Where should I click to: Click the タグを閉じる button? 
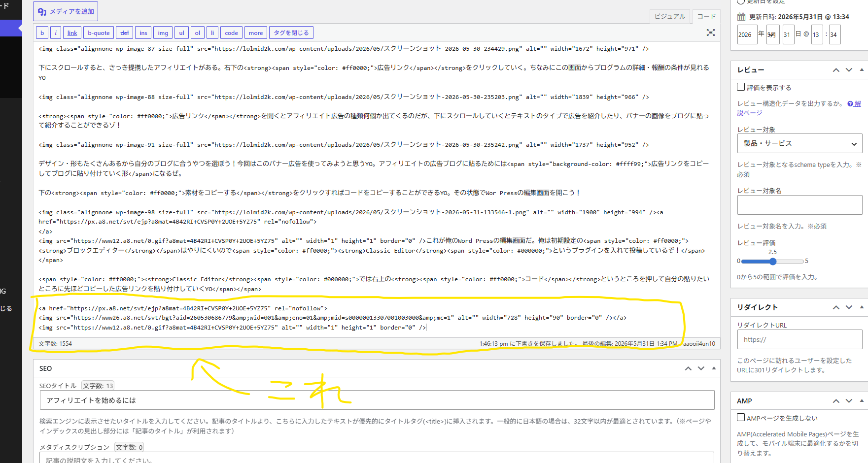pyautogui.click(x=291, y=33)
